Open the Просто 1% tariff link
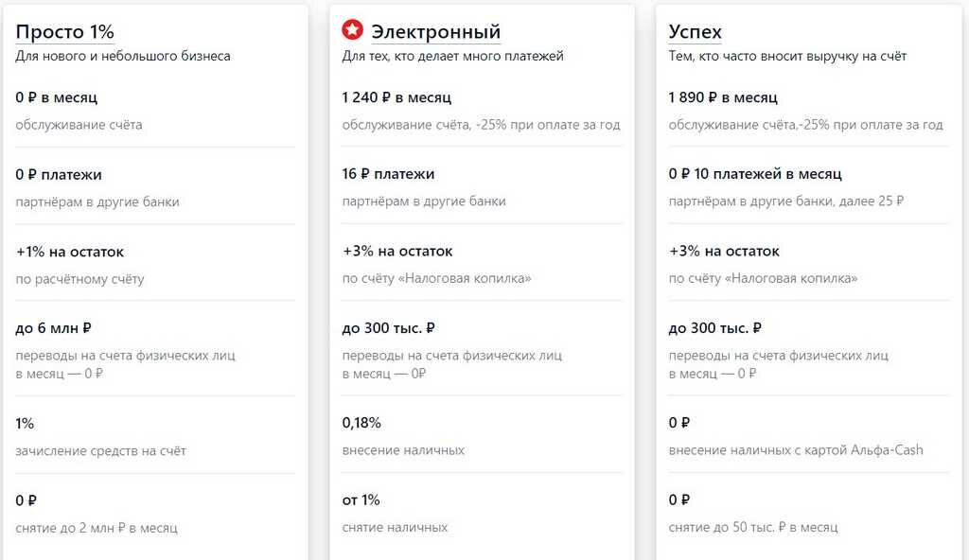 click(65, 31)
